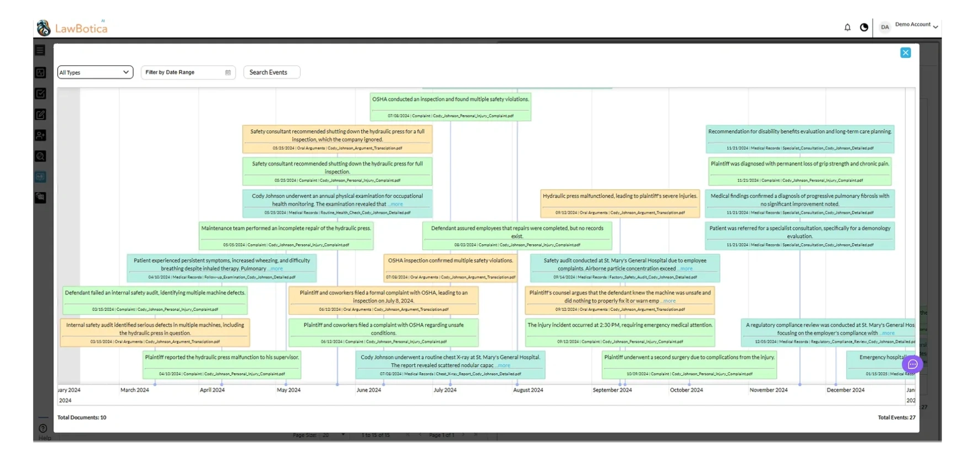This screenshot has height=455, width=980.
Task: Expand 'more' on Cody Johnson annual physical event
Action: 396,204
